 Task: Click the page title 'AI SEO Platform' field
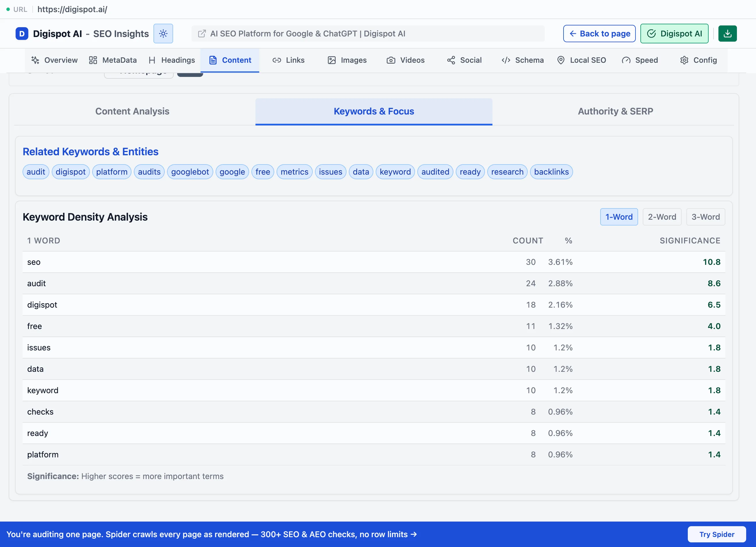tap(368, 34)
